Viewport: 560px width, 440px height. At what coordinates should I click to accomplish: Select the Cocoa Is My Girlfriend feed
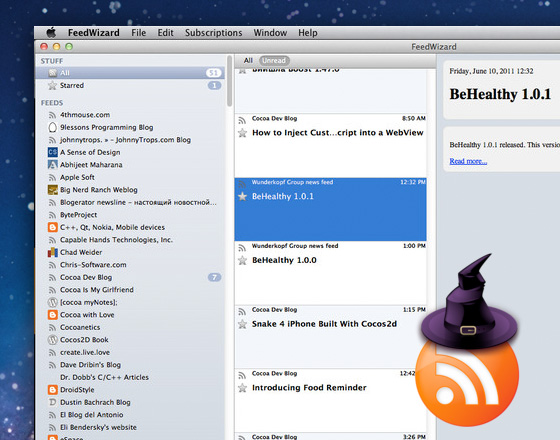(x=130, y=290)
